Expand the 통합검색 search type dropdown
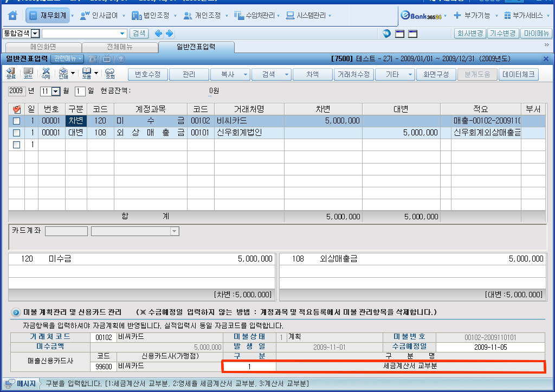555x392 pixels. pyautogui.click(x=36, y=34)
